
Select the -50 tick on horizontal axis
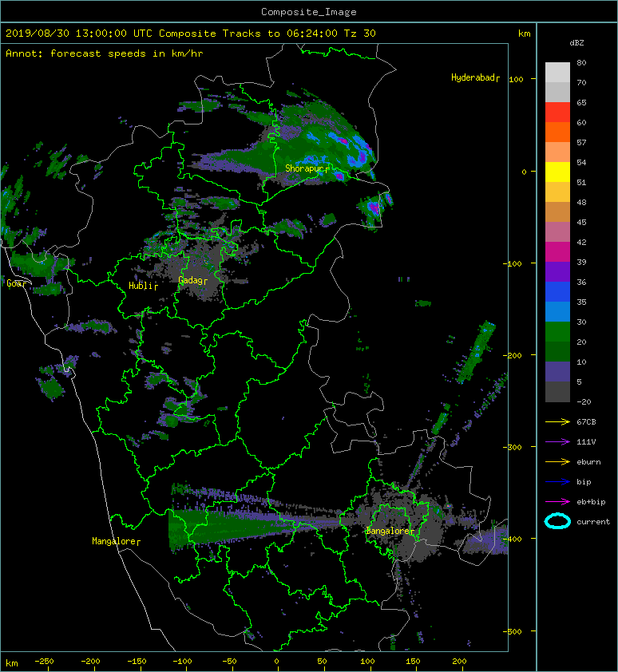click(x=229, y=662)
